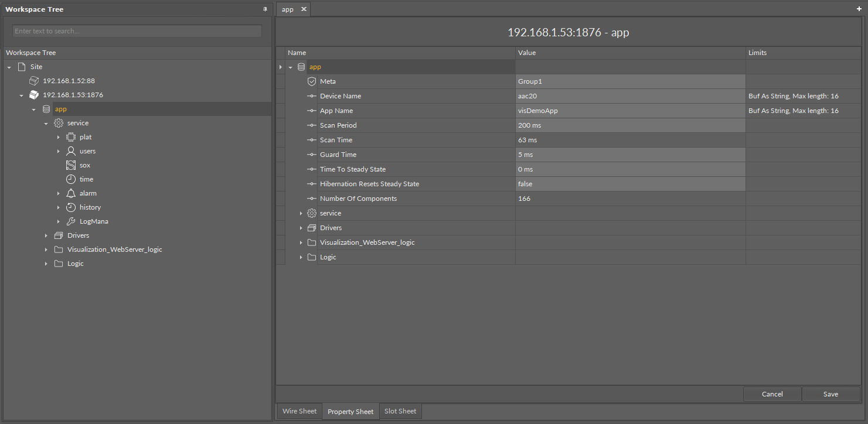
Task: Expand Logic in Workspace Tree
Action: (x=46, y=264)
